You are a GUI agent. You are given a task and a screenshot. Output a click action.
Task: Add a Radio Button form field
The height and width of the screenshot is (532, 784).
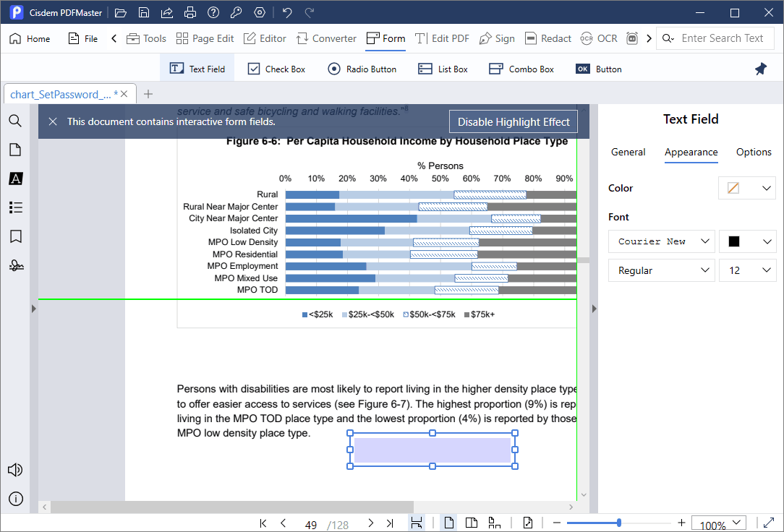coord(362,69)
